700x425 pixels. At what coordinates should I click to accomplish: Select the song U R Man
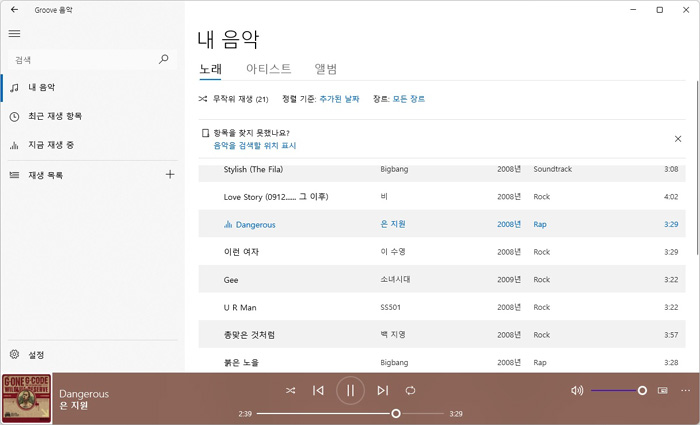(x=442, y=307)
